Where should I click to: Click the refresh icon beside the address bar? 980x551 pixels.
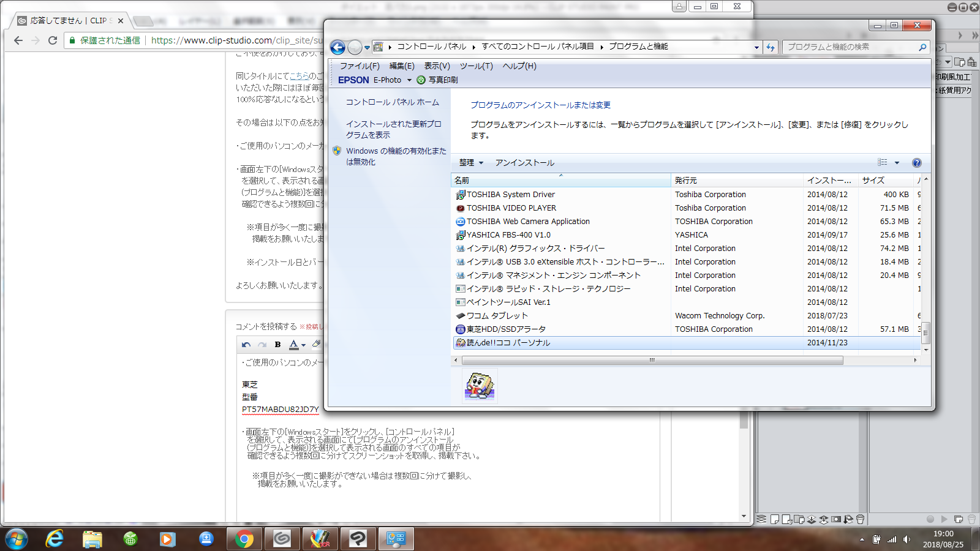[771, 47]
